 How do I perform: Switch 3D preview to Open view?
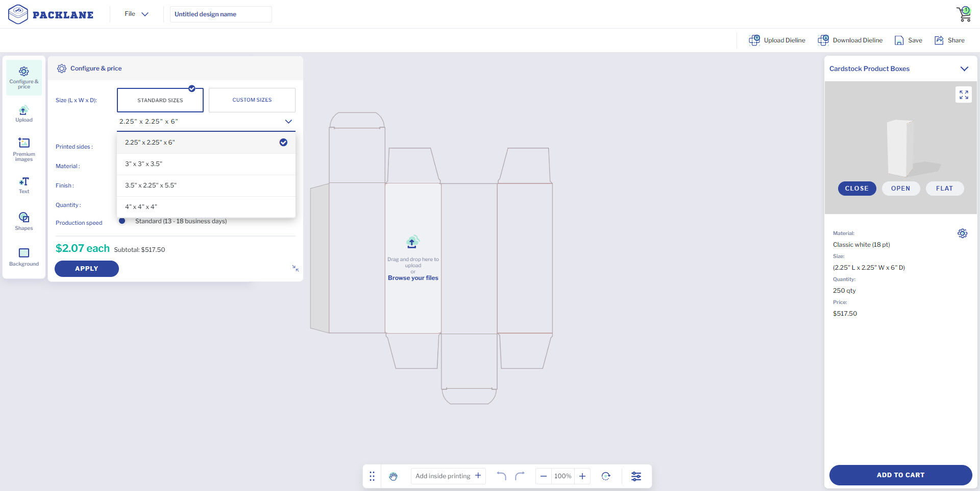(900, 189)
